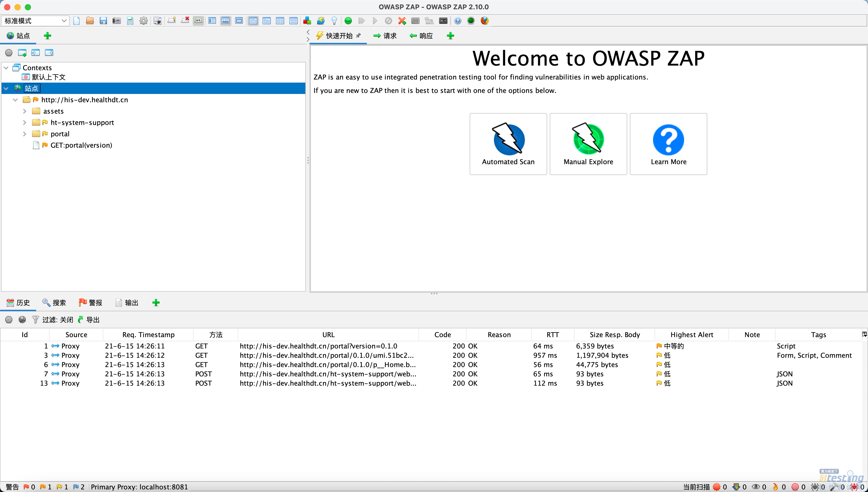This screenshot has width=868, height=492.
Task: Start the Automated Scan option
Action: [508, 144]
